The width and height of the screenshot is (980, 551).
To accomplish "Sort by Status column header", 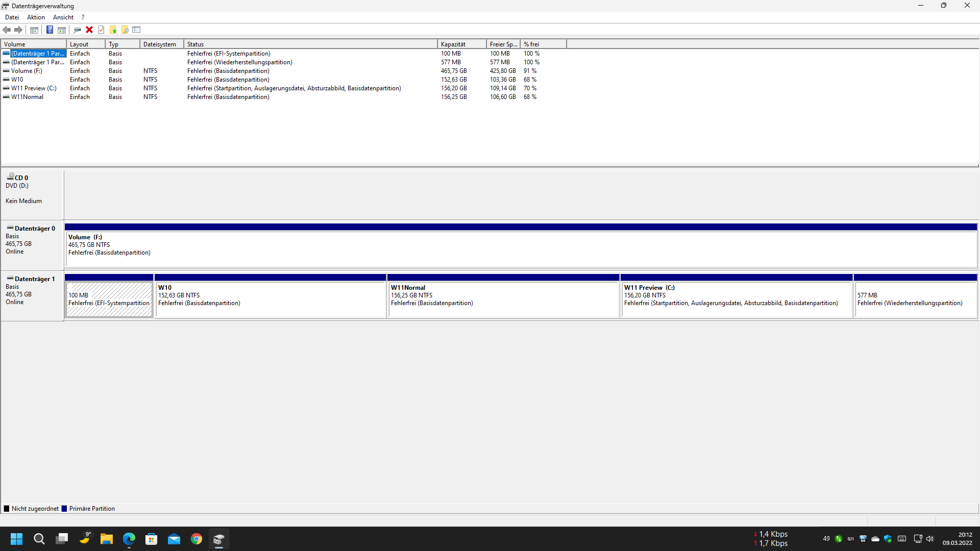I will (310, 44).
